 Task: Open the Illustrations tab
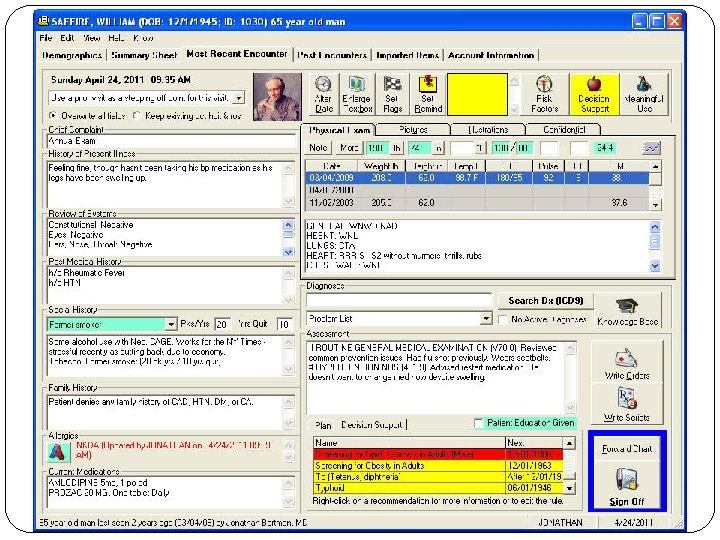click(488, 130)
